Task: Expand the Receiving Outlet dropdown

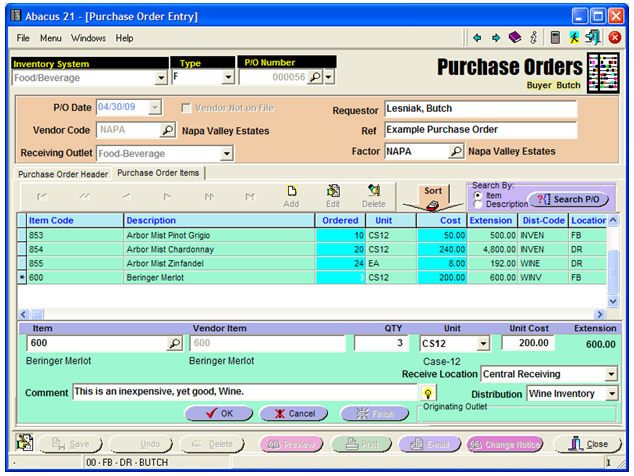Action: (227, 153)
